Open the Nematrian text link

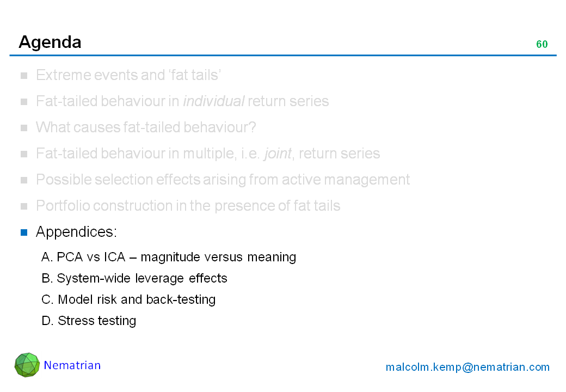click(x=72, y=365)
